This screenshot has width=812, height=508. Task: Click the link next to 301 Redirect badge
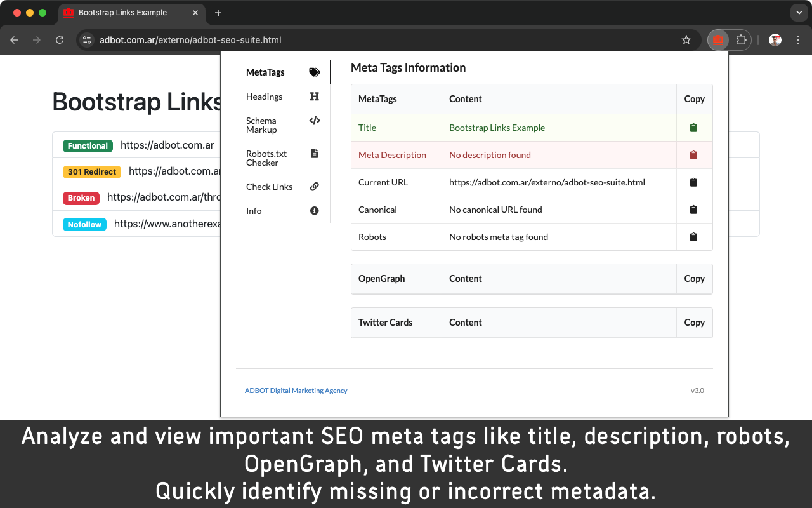pos(174,171)
